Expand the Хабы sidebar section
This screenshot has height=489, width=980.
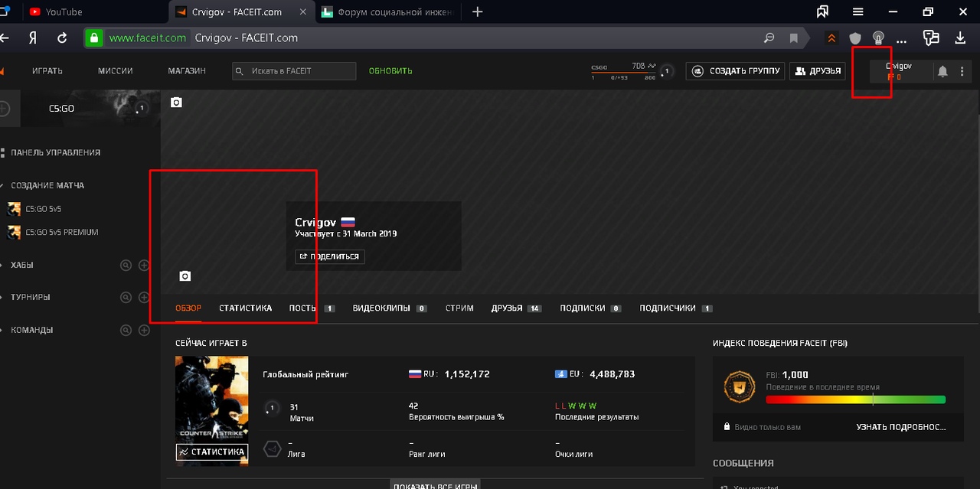point(22,266)
